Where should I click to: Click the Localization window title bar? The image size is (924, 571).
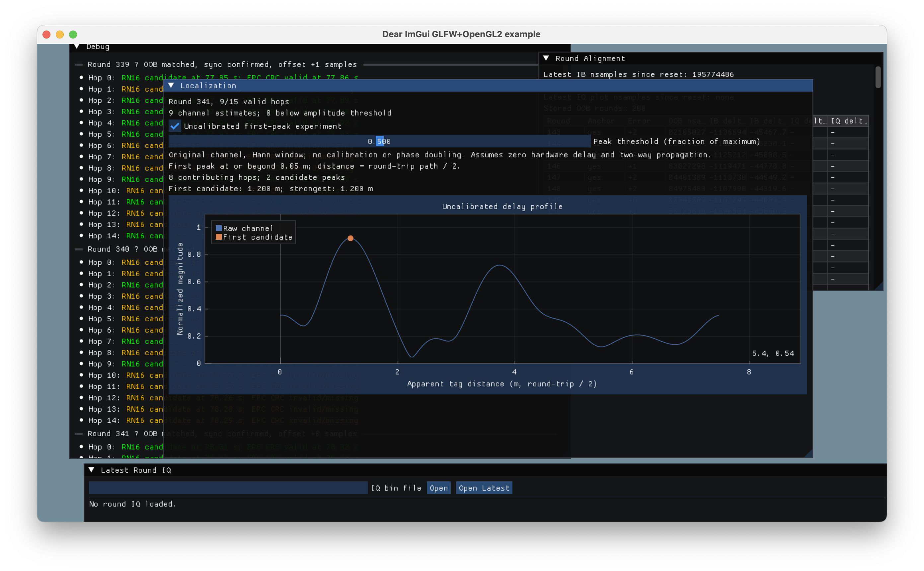coord(488,86)
